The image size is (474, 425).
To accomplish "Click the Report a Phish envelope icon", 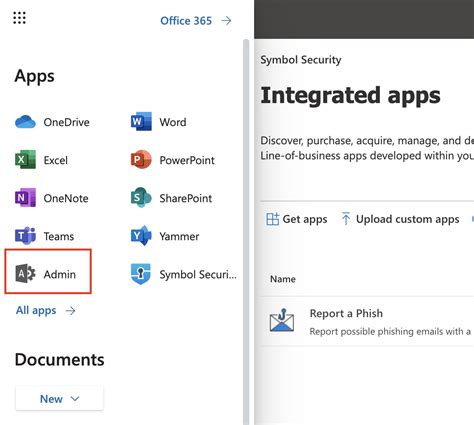I will tap(282, 321).
